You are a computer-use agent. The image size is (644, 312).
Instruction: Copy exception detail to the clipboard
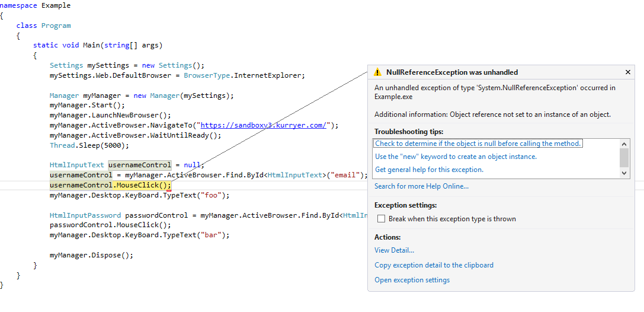pyautogui.click(x=434, y=265)
